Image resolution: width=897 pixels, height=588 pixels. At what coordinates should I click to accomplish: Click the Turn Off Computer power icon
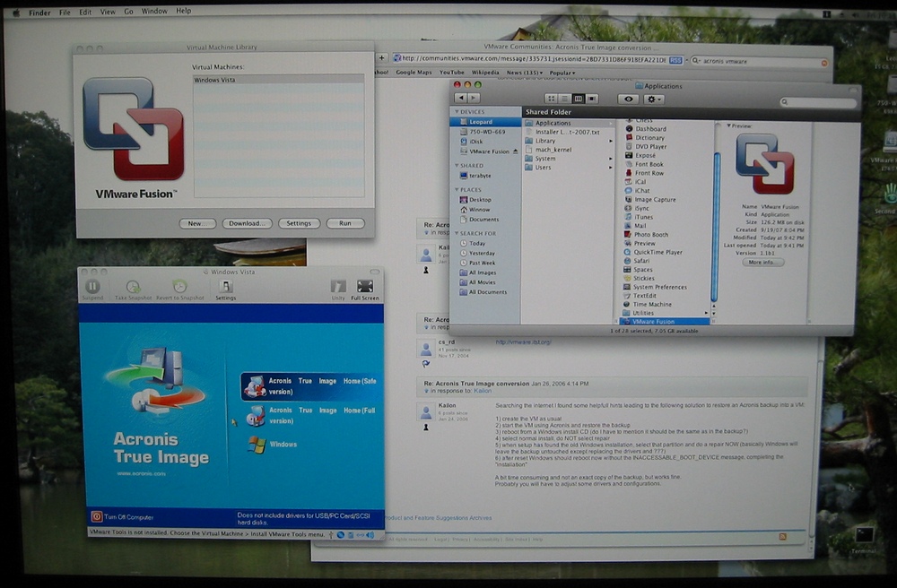pyautogui.click(x=97, y=516)
